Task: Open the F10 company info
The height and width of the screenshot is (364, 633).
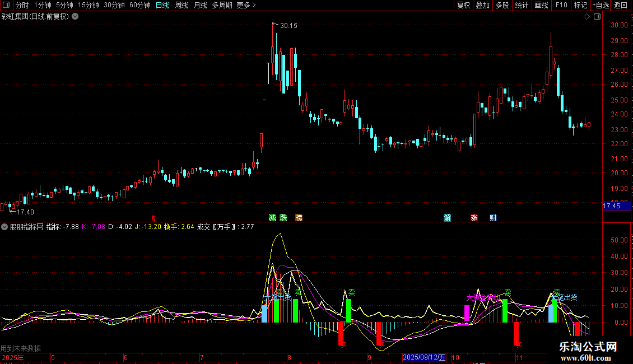Action: point(561,5)
